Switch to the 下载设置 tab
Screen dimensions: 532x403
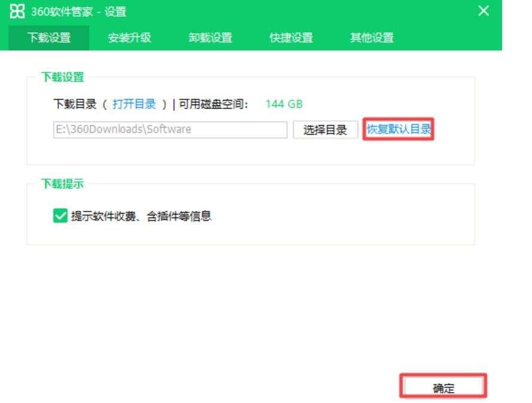click(49, 38)
